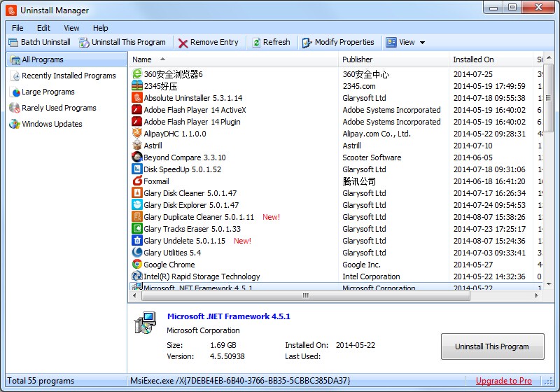Click the Refresh toolbar icon
Viewport: 560px width, 392px height.
[x=256, y=43]
